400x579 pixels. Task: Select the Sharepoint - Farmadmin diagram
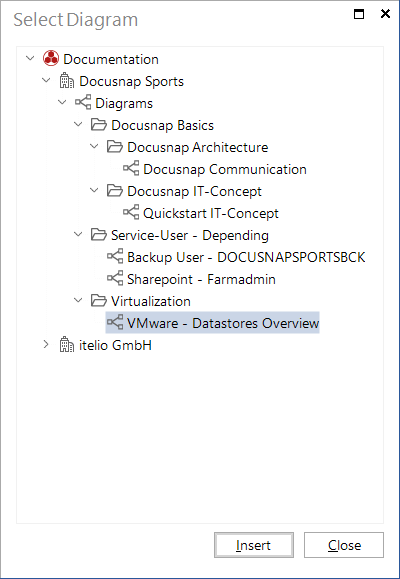point(201,279)
